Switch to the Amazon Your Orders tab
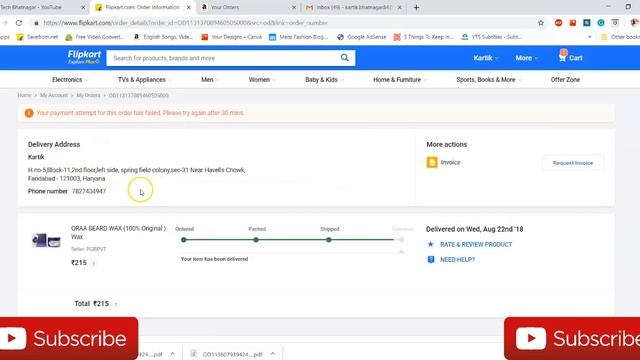640x360 pixels. (248, 7)
